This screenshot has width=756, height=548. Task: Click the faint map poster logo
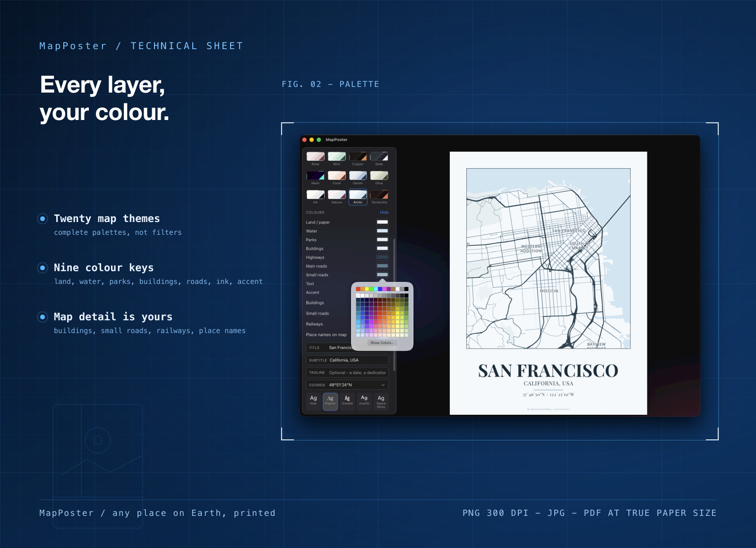98,466
